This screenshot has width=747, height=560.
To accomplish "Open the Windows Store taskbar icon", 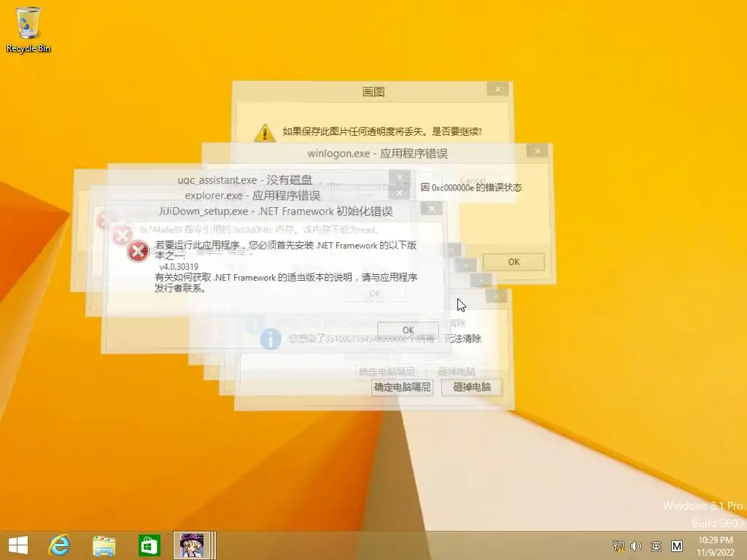I will click(149, 545).
